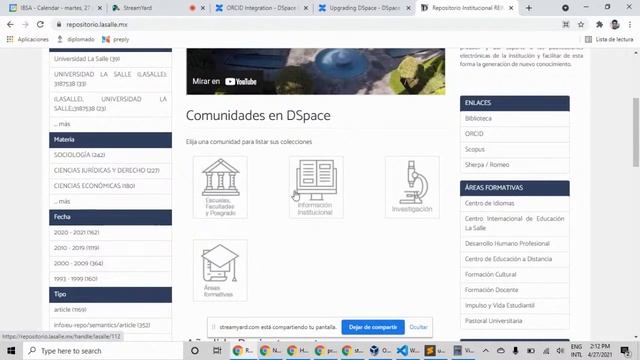Click the Dejar de compartir button

pyautogui.click(x=373, y=327)
